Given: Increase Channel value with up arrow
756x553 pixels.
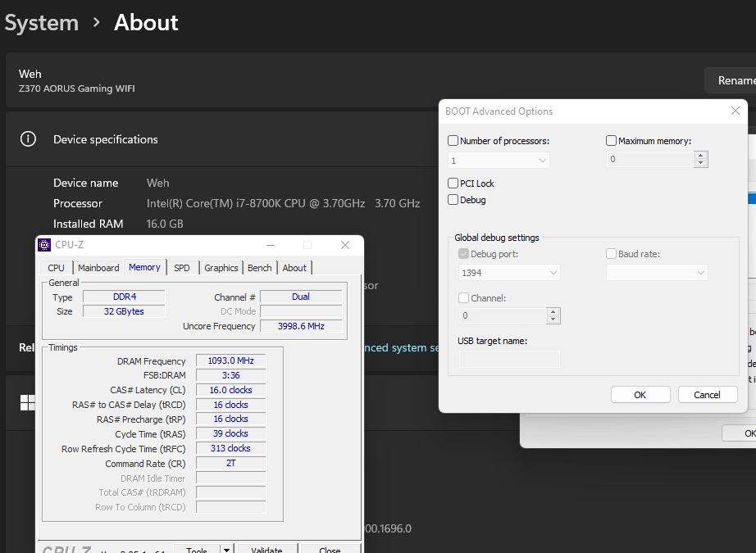Looking at the screenshot, I should pyautogui.click(x=553, y=311).
